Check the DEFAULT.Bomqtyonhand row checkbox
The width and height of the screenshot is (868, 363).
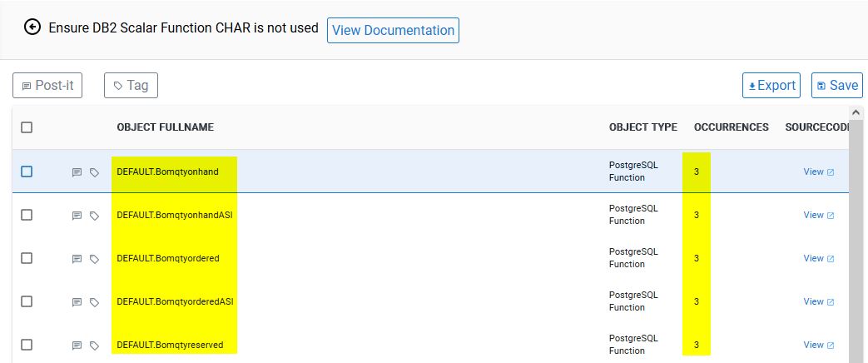tap(27, 172)
